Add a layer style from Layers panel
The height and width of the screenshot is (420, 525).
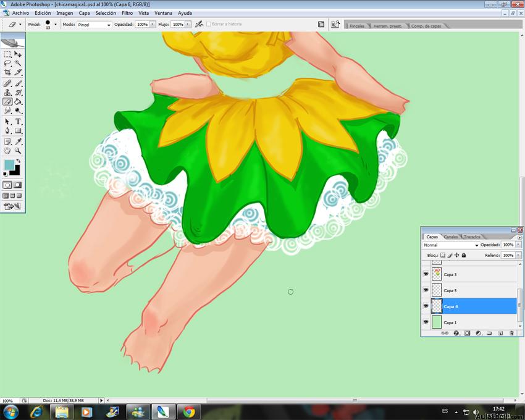coord(456,334)
